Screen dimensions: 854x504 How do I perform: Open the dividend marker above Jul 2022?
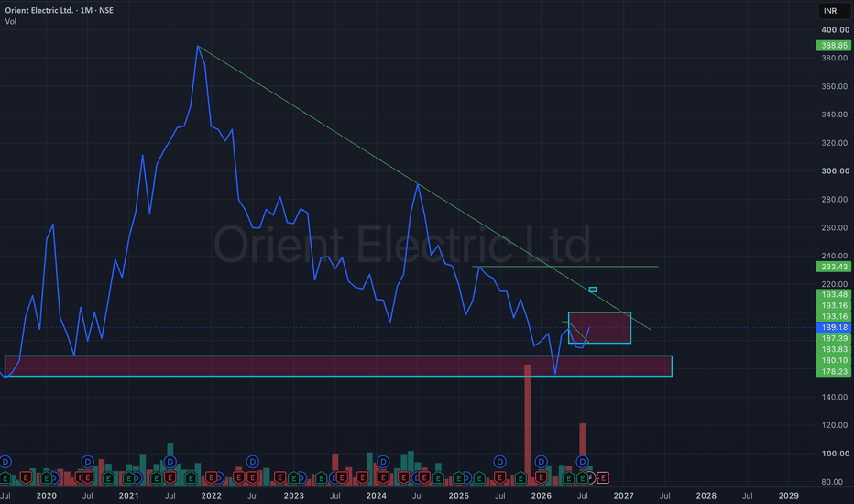point(252,462)
